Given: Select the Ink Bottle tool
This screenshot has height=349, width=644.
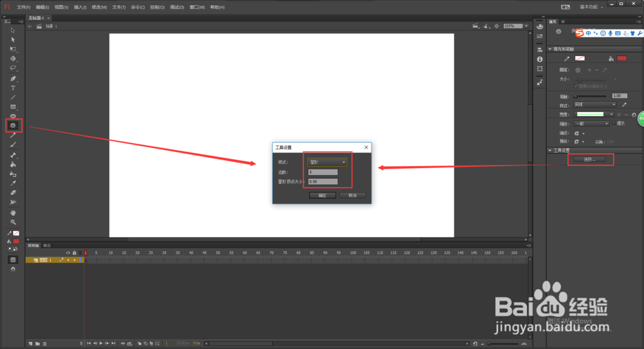Looking at the screenshot, I should point(13,174).
